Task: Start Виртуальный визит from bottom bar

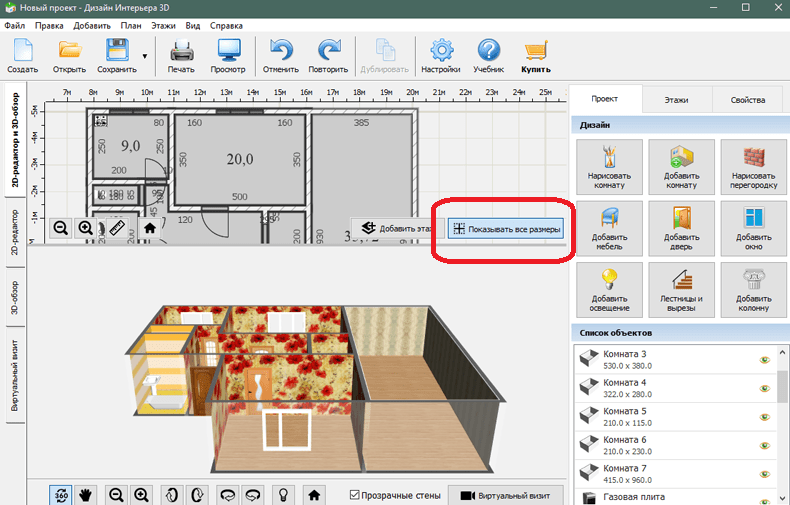Action: tap(505, 495)
